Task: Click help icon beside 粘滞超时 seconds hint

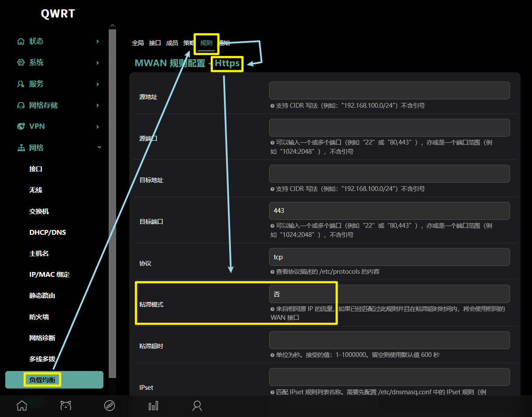Action: coord(273,355)
